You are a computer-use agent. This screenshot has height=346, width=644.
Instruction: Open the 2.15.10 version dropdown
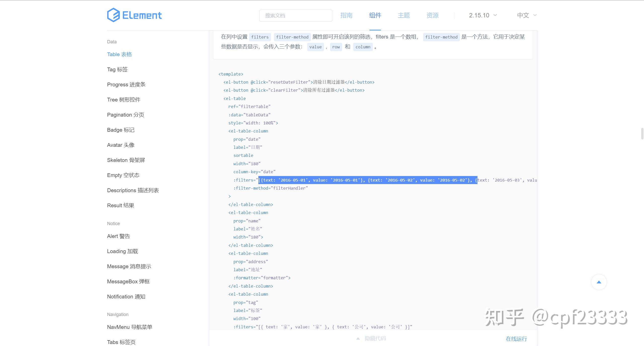pos(483,15)
